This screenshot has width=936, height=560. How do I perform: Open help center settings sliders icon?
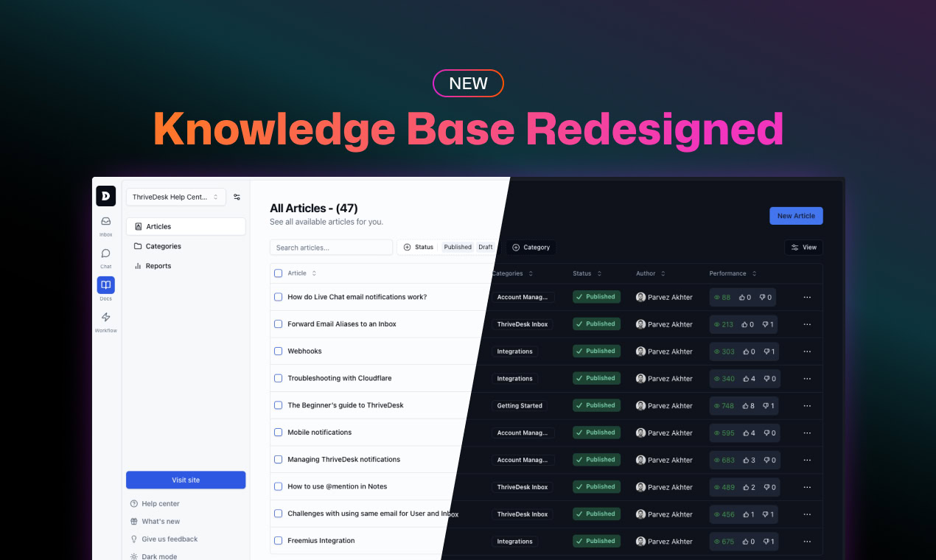click(237, 197)
